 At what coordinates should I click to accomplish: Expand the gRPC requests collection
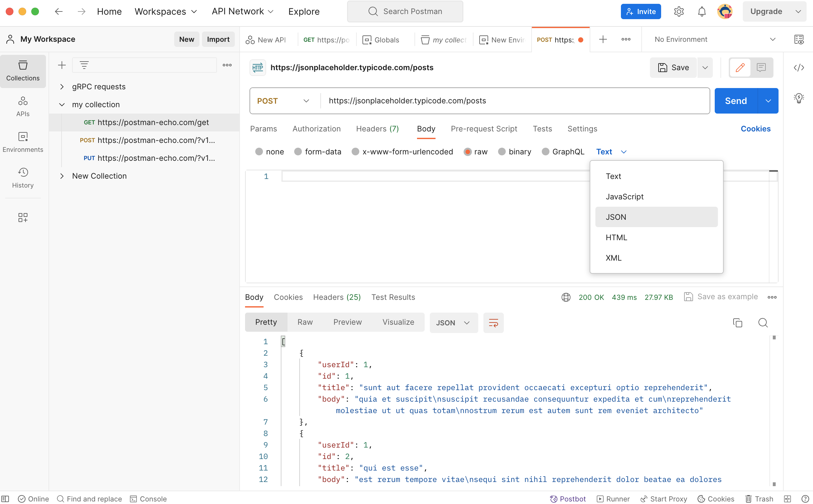click(62, 87)
